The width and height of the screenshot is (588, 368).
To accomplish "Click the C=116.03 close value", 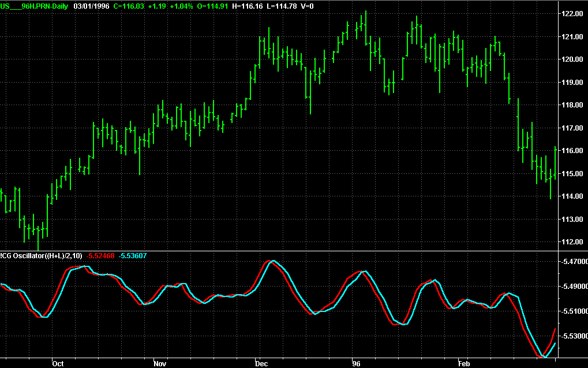I will click(129, 6).
